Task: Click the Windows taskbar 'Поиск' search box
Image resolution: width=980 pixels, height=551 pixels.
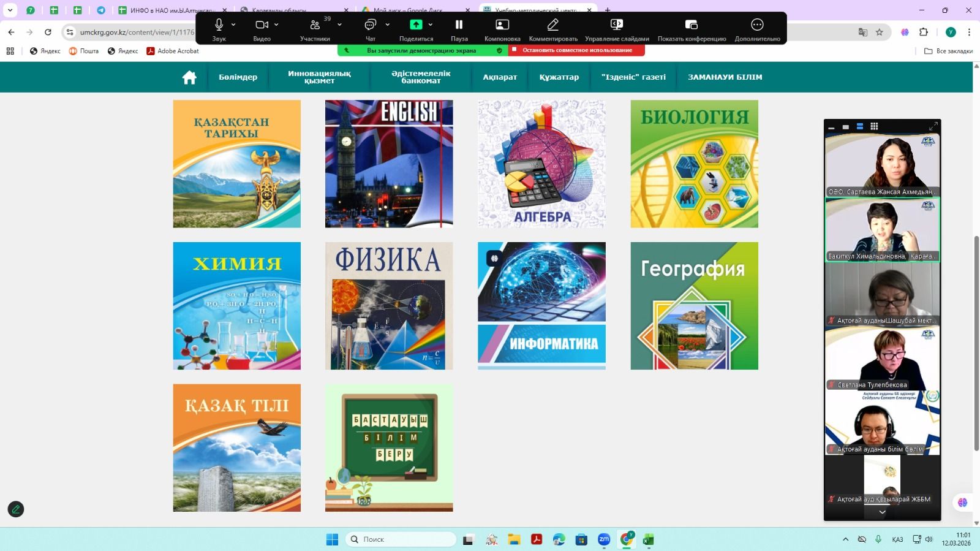Action: [x=401, y=539]
